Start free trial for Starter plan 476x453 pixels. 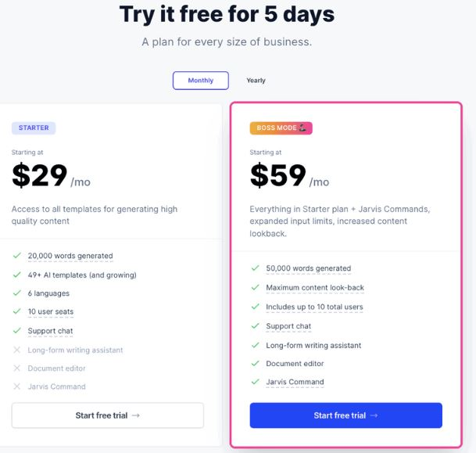108,415
